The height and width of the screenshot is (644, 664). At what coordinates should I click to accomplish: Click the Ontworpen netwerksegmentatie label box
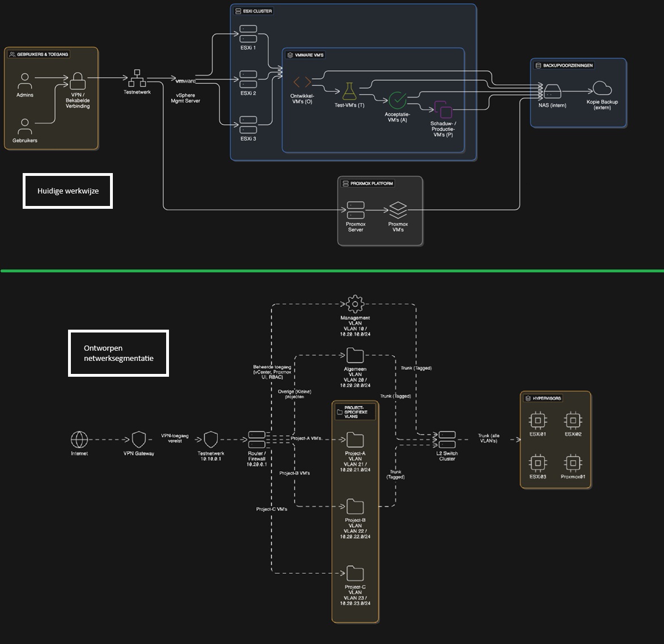click(x=119, y=353)
